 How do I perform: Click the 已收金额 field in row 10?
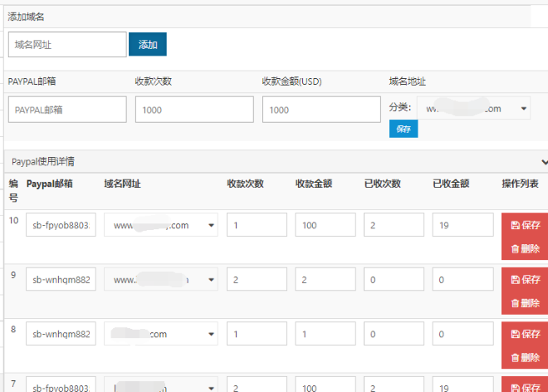tap(462, 225)
